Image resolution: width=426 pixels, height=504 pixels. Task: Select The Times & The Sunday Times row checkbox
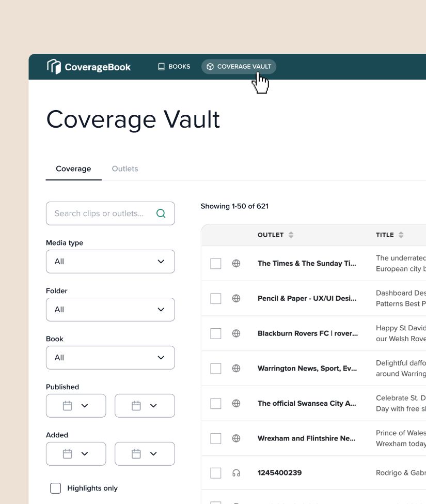point(216,264)
